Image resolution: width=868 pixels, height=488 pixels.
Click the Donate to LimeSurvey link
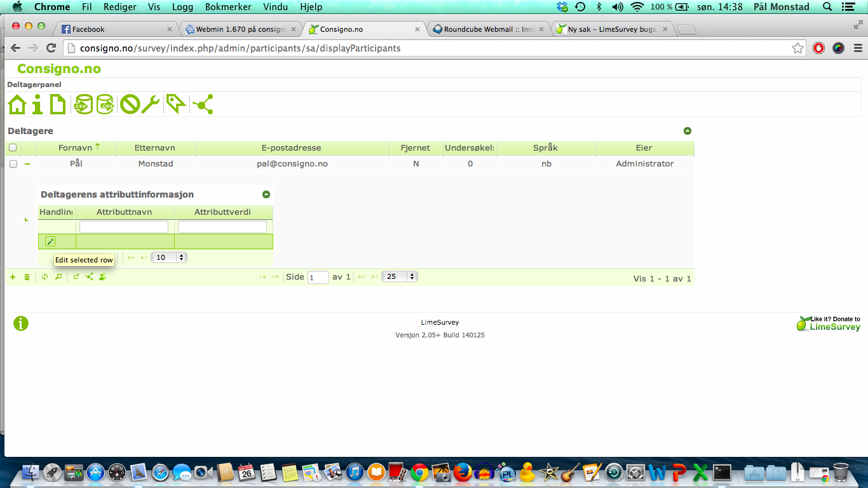829,323
